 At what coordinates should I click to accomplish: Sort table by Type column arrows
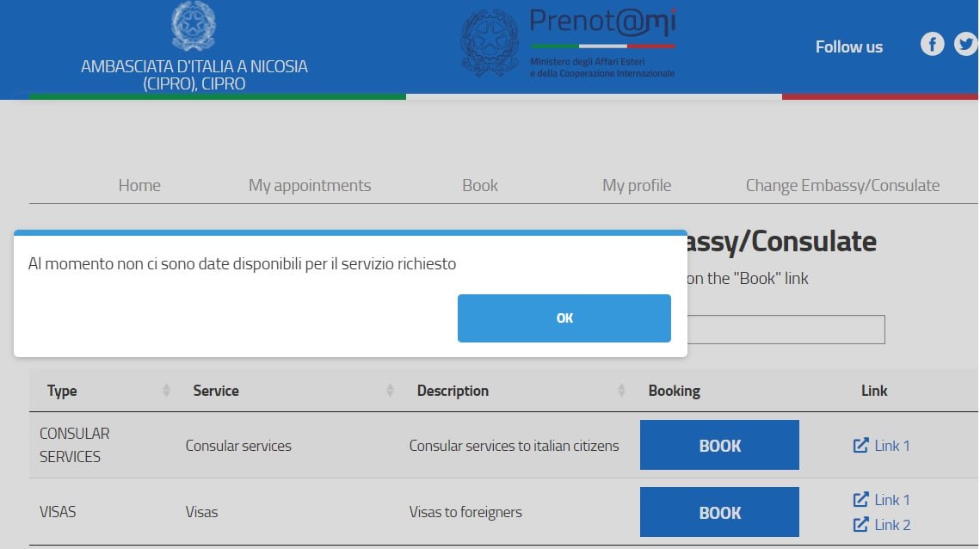click(166, 391)
